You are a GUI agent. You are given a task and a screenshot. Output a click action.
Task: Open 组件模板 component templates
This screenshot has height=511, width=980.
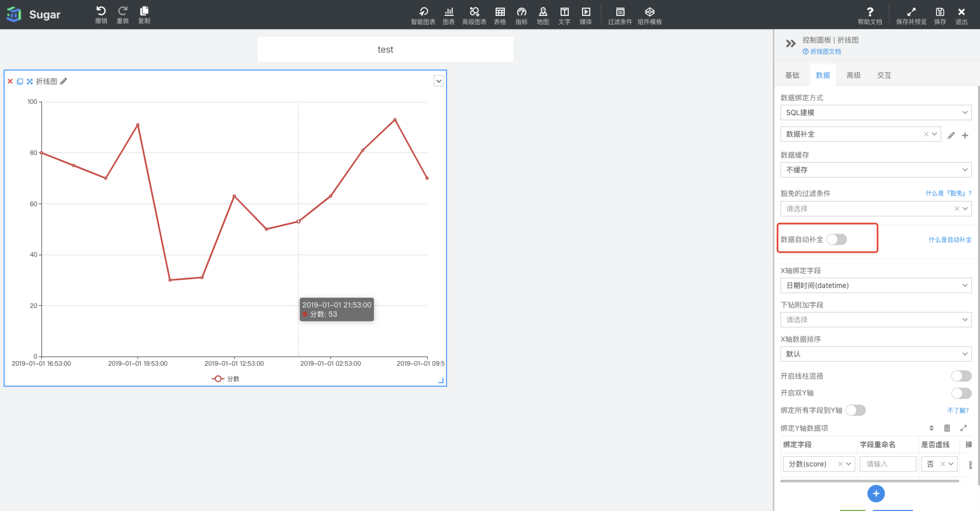650,16
